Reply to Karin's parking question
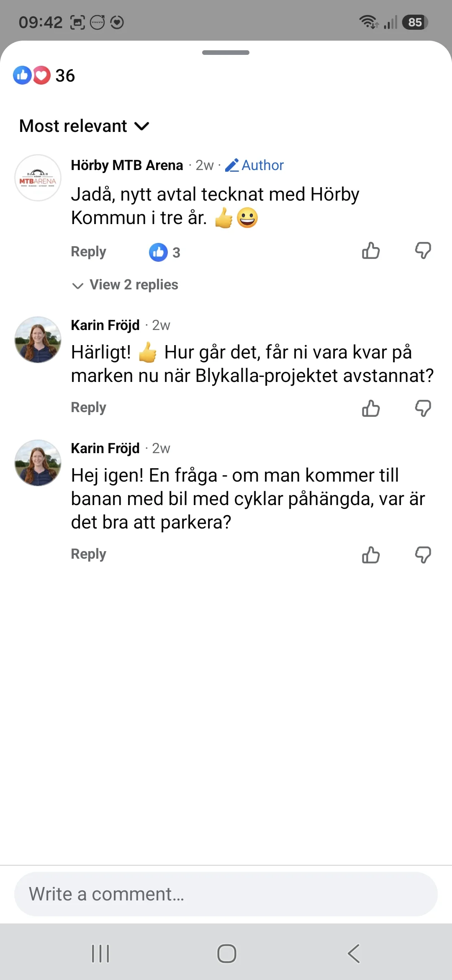Viewport: 452px width, 980px height. tap(88, 554)
